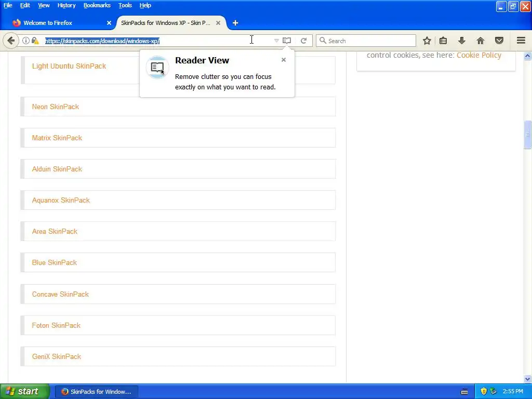Open the View menu

[x=44, y=5]
